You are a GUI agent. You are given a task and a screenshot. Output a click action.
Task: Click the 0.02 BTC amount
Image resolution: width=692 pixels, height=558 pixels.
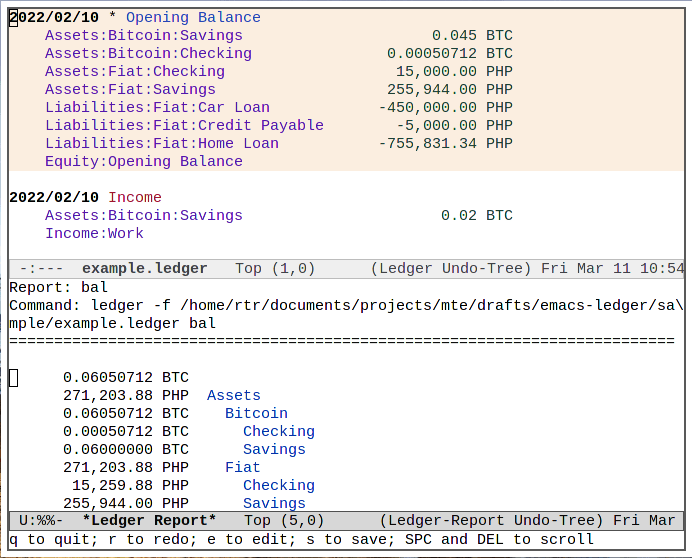point(477,215)
